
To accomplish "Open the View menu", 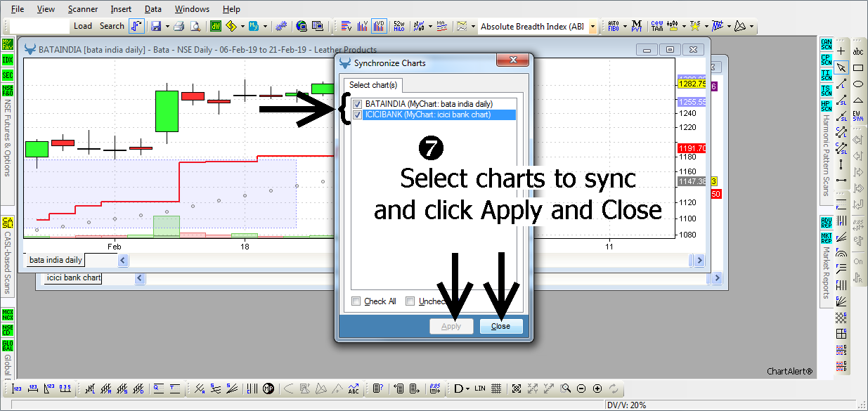I will pos(46,9).
